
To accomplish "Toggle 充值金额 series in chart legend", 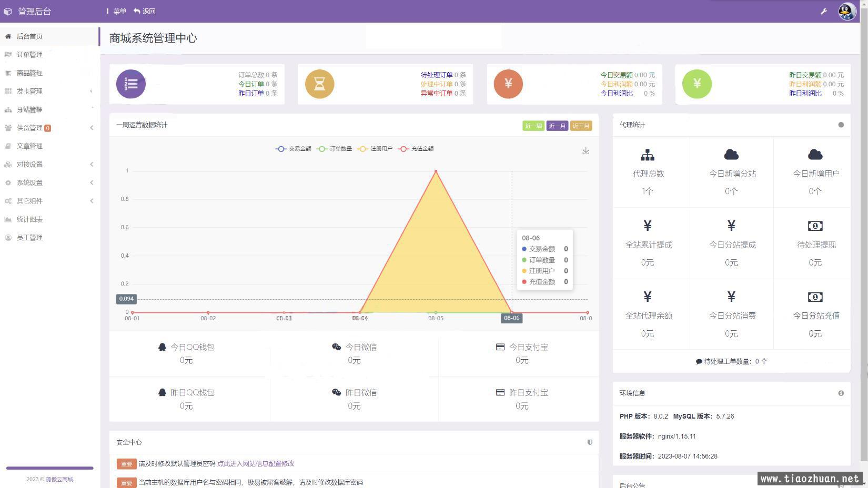I will coord(416,149).
